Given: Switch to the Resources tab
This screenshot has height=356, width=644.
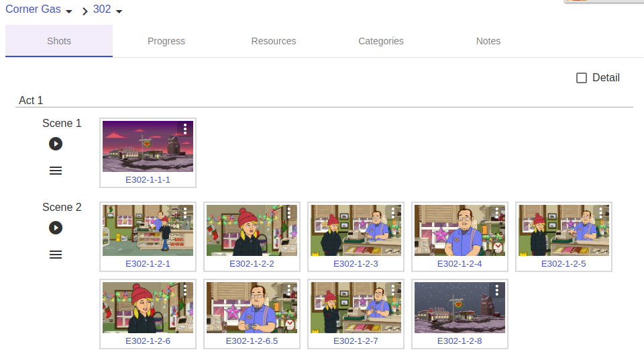Looking at the screenshot, I should [274, 41].
